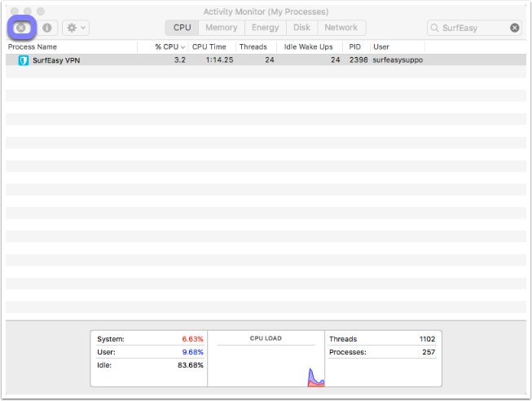Click inside the SurfEasy search field
This screenshot has height=401, width=532.
(x=474, y=28)
